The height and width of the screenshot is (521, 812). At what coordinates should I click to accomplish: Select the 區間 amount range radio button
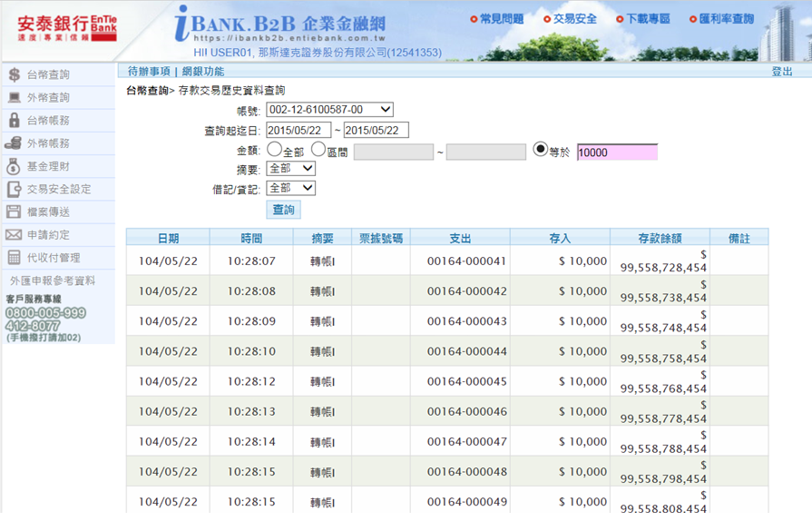(318, 150)
